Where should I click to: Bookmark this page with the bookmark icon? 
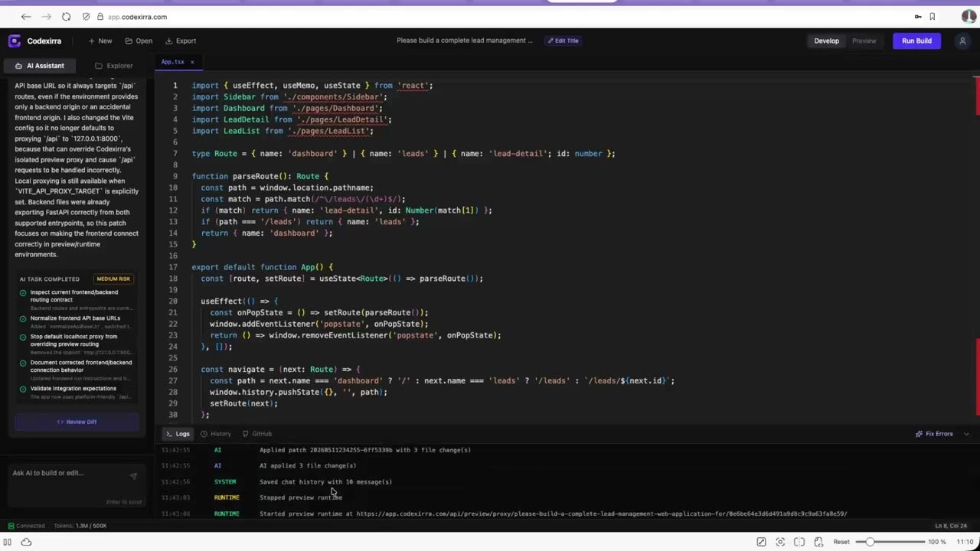(x=933, y=17)
